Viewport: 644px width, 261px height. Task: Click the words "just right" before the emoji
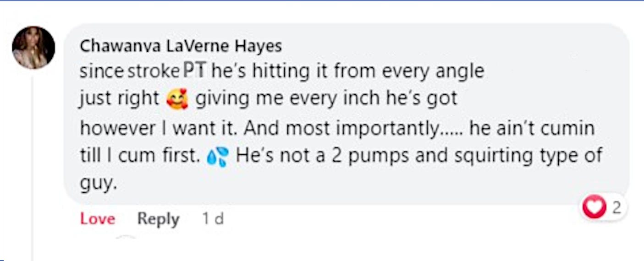pyautogui.click(x=119, y=99)
